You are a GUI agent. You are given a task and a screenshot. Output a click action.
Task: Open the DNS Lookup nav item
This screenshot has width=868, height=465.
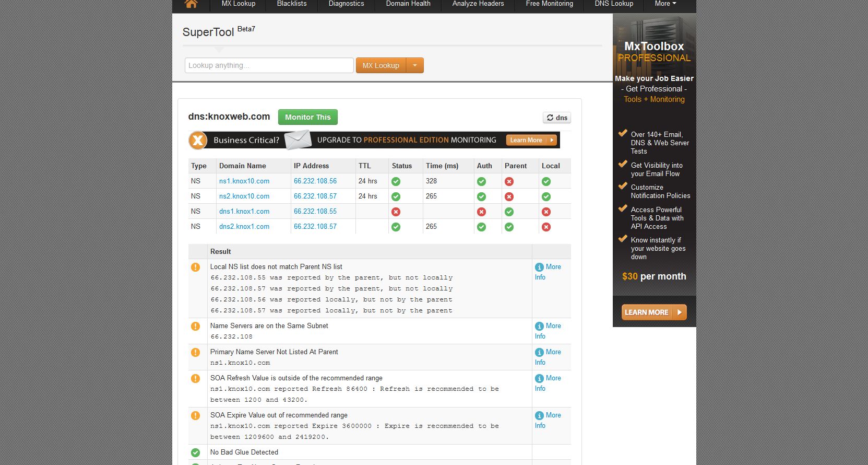coord(614,4)
